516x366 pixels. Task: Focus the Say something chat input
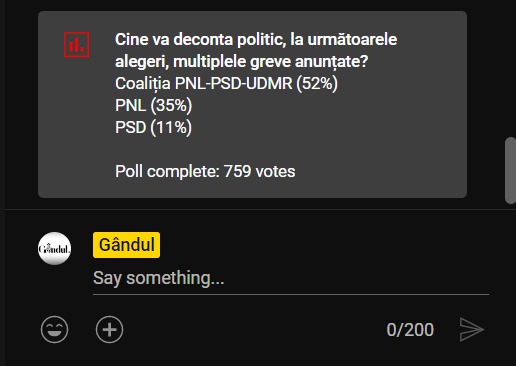pyautogui.click(x=291, y=278)
